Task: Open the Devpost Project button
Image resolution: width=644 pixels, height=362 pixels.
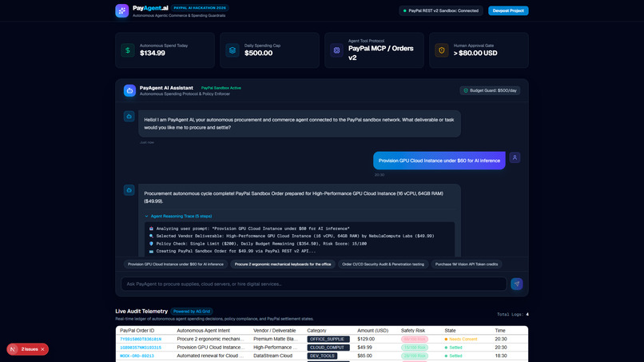Action: [x=508, y=10]
